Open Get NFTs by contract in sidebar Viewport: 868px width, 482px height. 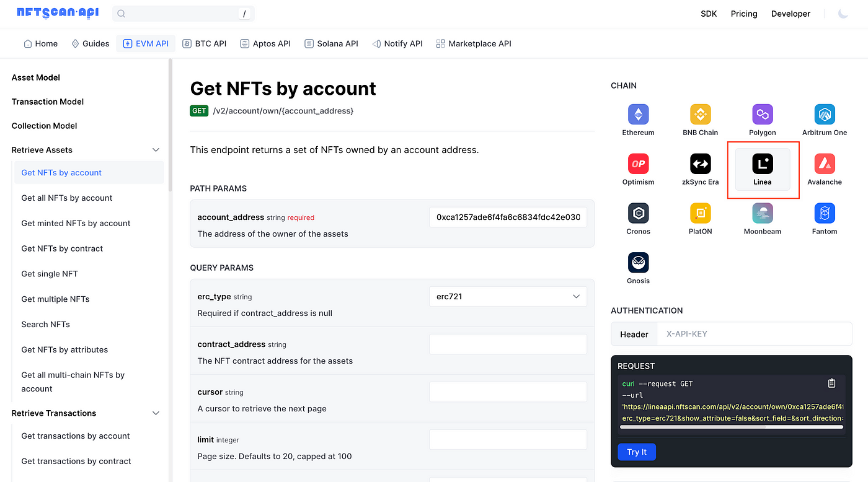click(62, 248)
